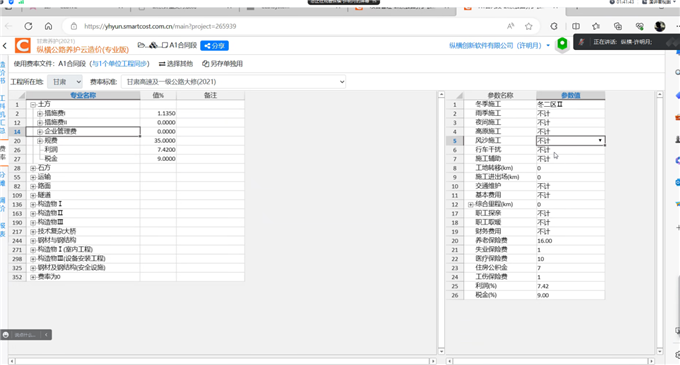Click the browser address bar URL
This screenshot has width=680, height=365.
coord(160,26)
